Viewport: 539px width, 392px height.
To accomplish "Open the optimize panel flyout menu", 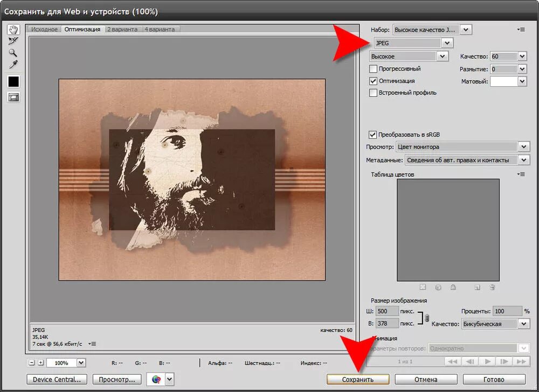I will [x=521, y=30].
